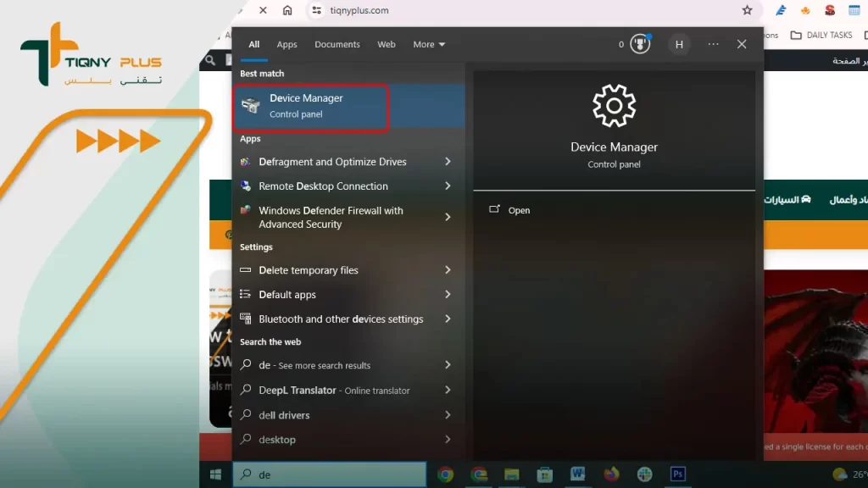This screenshot has height=488, width=868.
Task: Click Open in the Device Manager preview
Action: 519,210
